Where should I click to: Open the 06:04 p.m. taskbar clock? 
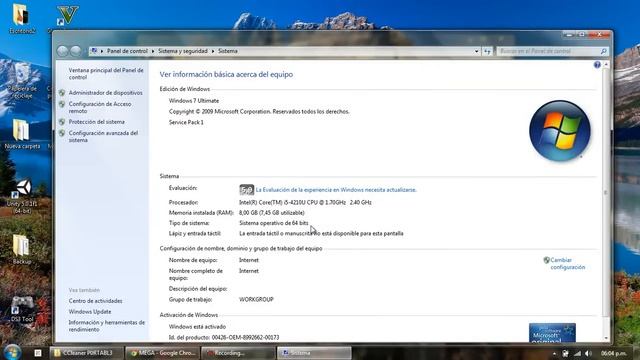click(613, 353)
